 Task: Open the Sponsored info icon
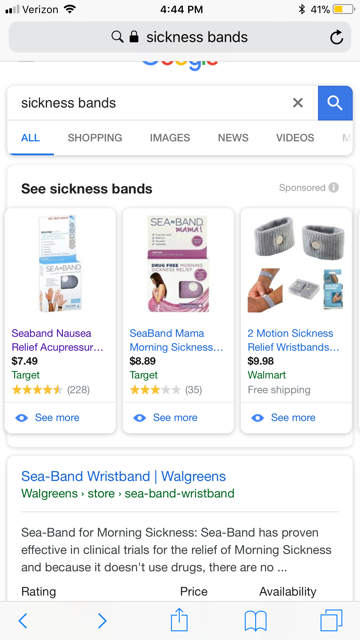click(x=333, y=188)
